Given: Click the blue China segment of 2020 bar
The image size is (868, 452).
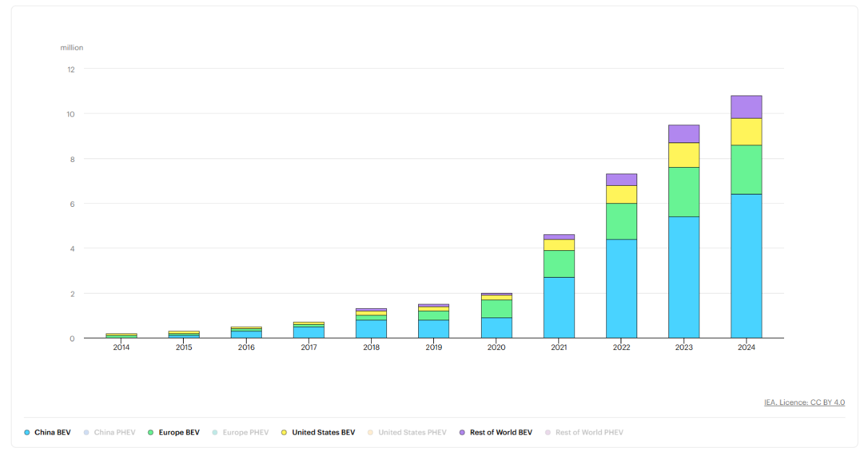Looking at the screenshot, I should point(496,328).
